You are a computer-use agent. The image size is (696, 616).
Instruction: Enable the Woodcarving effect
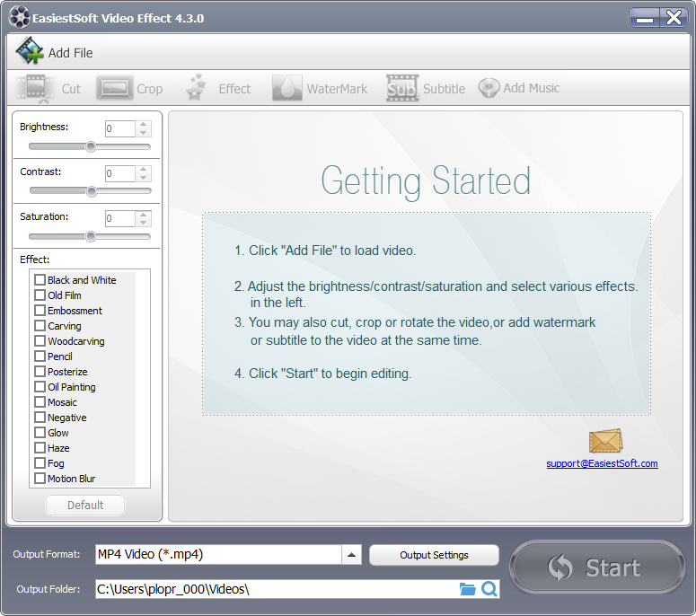point(40,341)
